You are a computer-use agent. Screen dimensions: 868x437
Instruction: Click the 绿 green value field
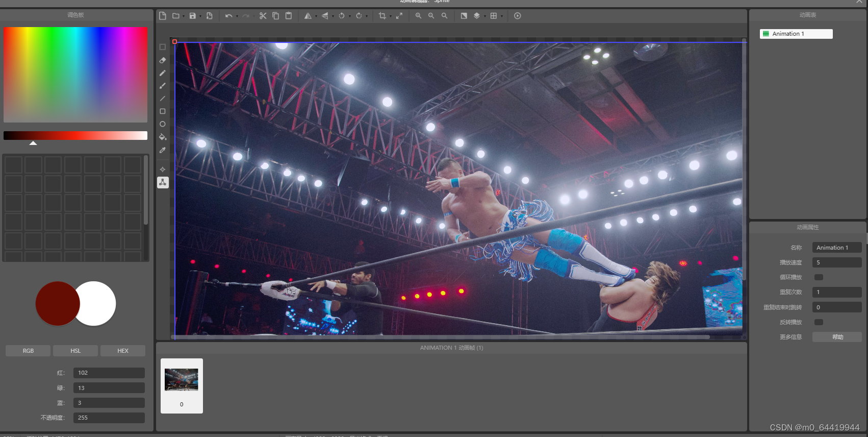click(x=109, y=388)
